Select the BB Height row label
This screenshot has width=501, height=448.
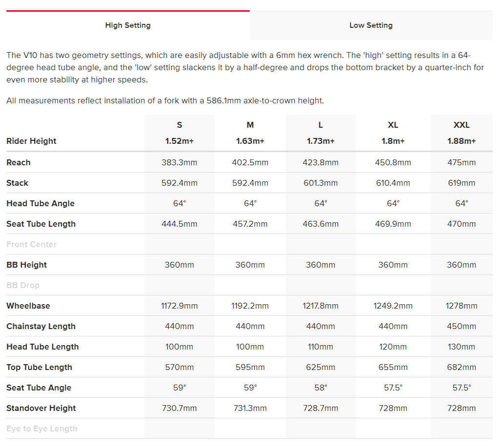[27, 265]
